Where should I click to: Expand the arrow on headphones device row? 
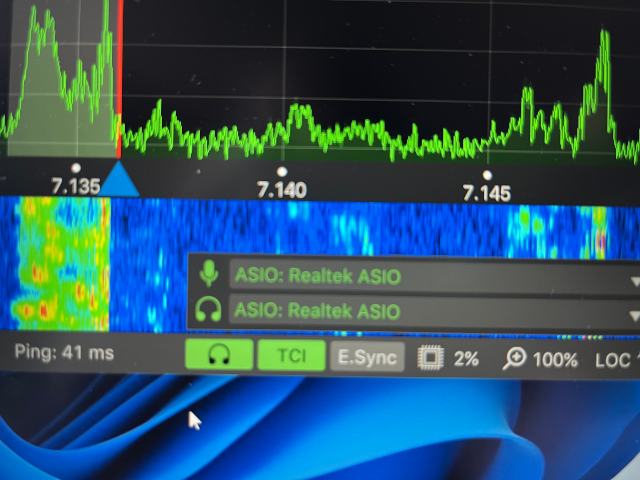point(634,317)
